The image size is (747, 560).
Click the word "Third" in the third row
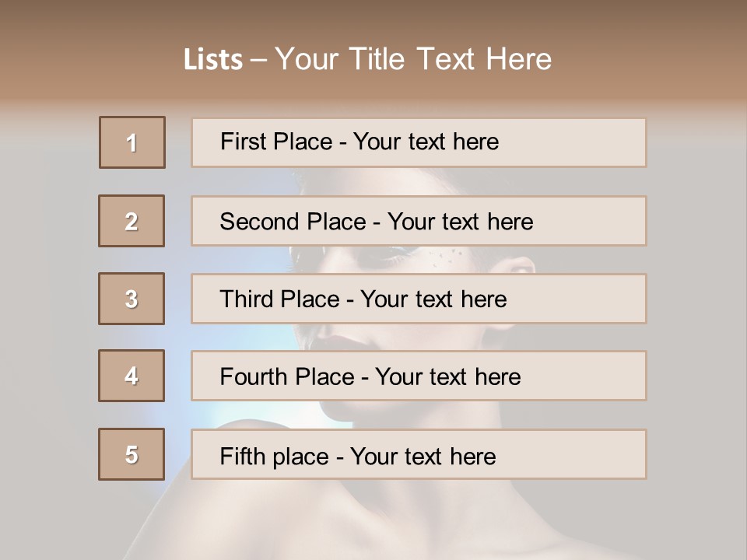click(248, 299)
